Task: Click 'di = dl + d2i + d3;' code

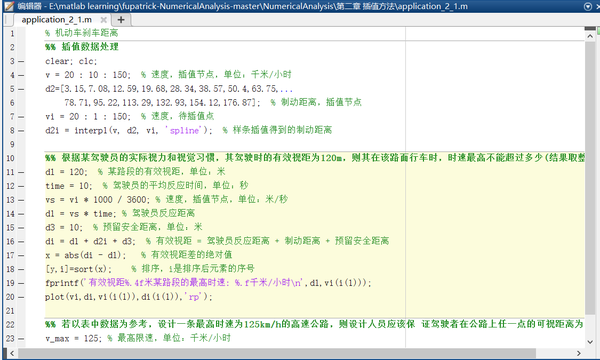Action: (x=90, y=241)
